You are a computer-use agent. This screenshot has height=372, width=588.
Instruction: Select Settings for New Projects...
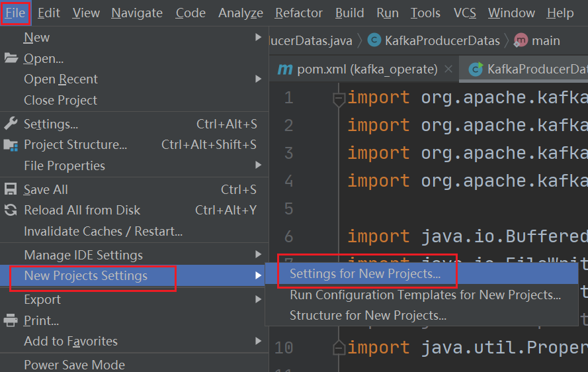pyautogui.click(x=365, y=273)
